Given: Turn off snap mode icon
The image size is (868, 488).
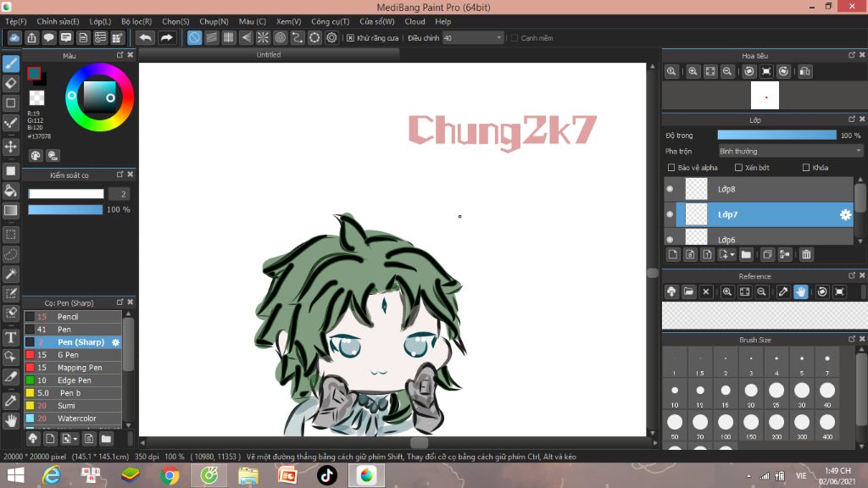Looking at the screenshot, I should point(194,37).
